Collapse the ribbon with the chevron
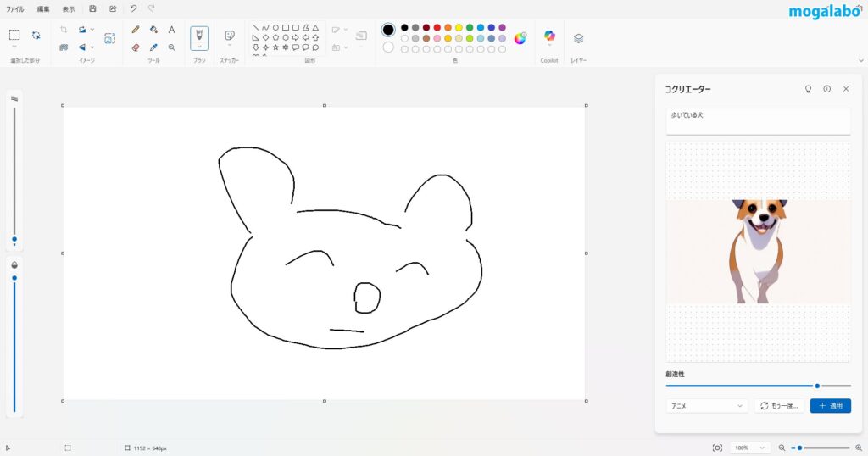The image size is (868, 456). 861,60
